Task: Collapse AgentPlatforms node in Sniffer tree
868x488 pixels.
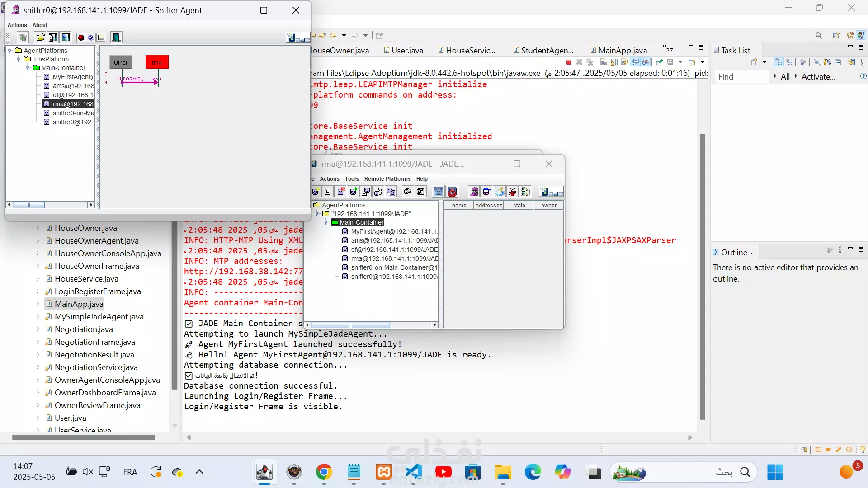Action: tap(9, 51)
